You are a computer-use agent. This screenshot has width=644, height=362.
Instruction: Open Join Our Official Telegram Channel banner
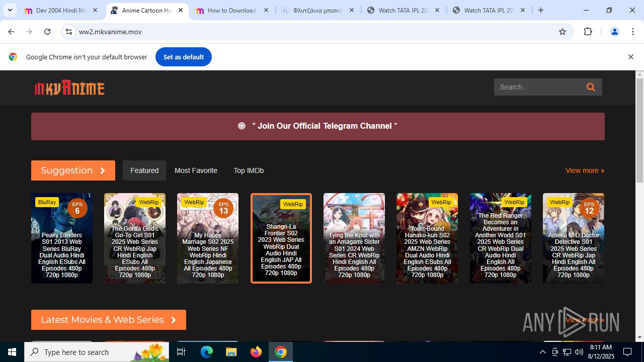click(x=318, y=126)
